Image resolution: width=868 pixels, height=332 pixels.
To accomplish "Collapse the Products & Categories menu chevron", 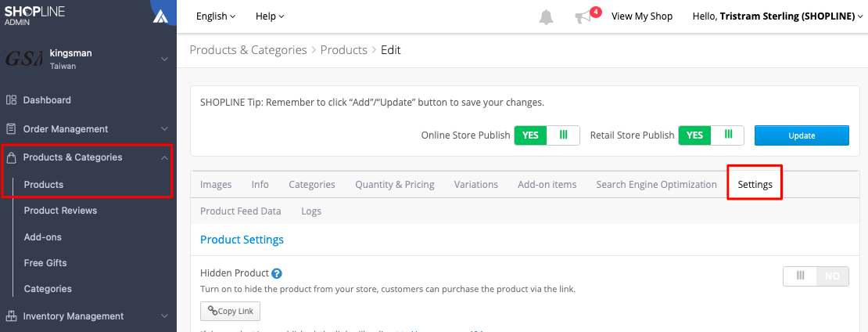I will 164,157.
